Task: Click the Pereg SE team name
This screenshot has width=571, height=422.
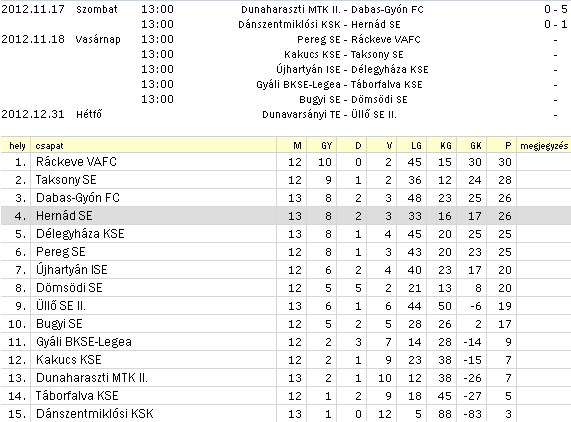Action: 60,252
